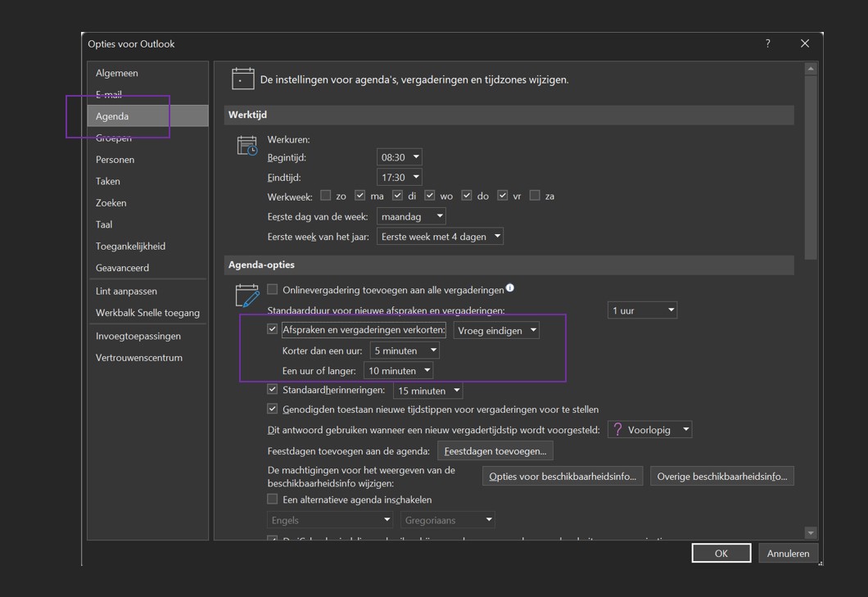Select Algemeen in the options sidebar
Image resolution: width=868 pixels, height=597 pixels.
(x=147, y=73)
